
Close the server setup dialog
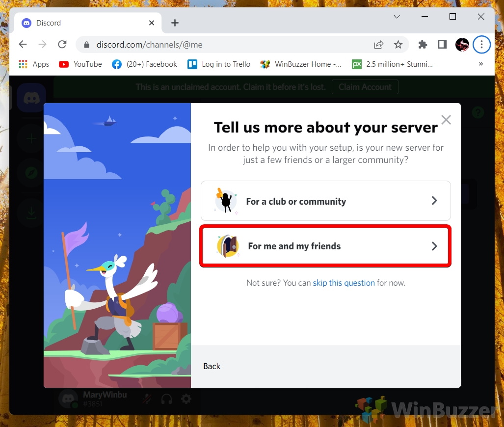[x=446, y=120]
